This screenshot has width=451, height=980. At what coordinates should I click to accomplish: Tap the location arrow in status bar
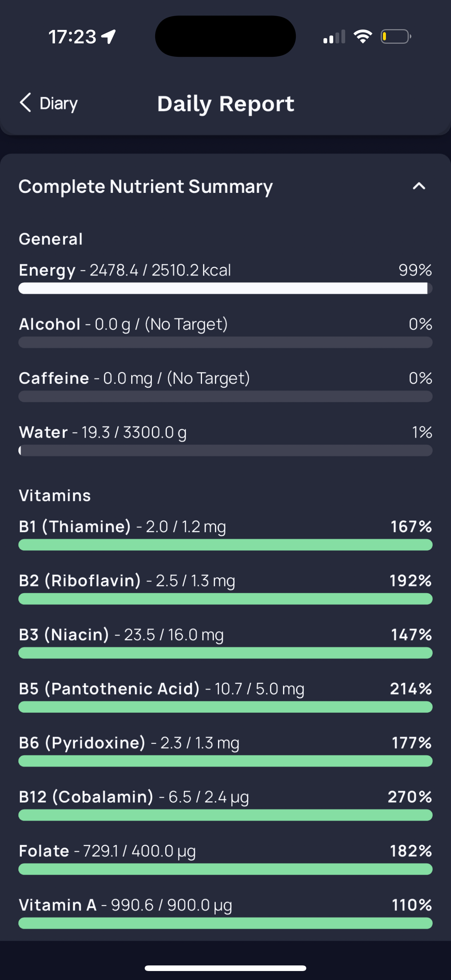108,37
